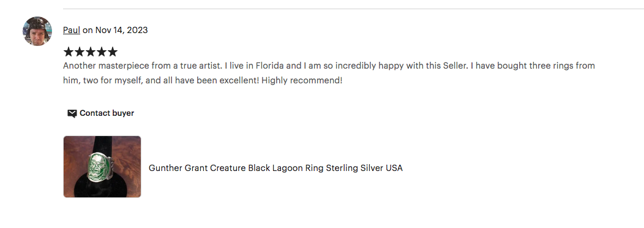
Task: Click the third rating star
Action: coord(91,52)
